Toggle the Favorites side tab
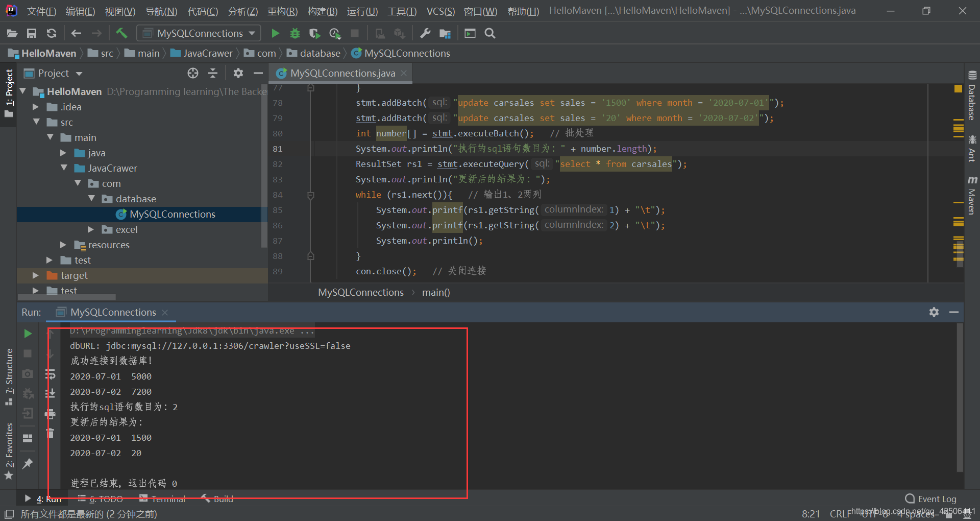Screen dimensions: 980x521 (9, 452)
